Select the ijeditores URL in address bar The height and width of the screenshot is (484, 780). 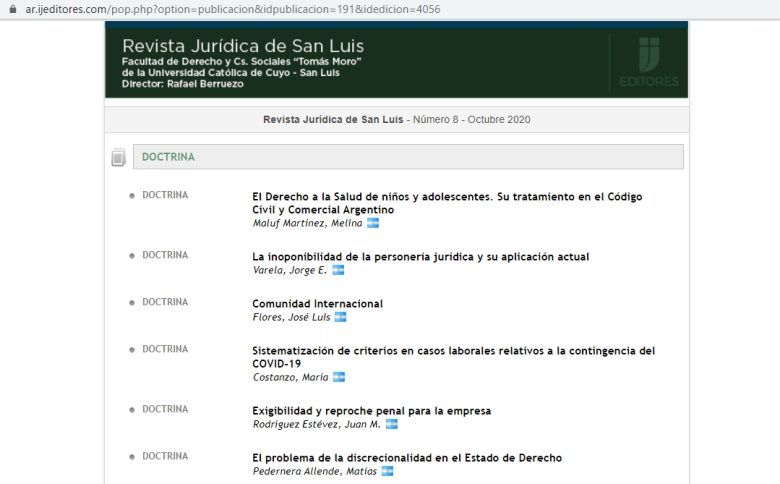pos(233,9)
